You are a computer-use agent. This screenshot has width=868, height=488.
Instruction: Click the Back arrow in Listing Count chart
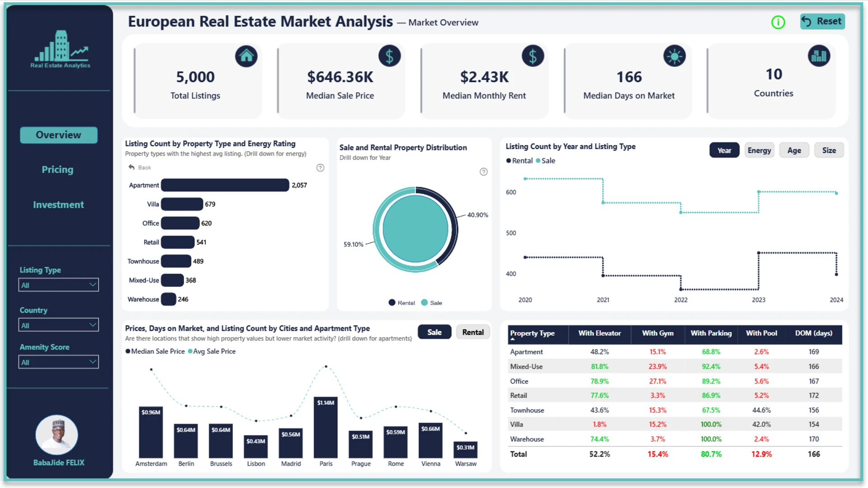click(x=132, y=167)
